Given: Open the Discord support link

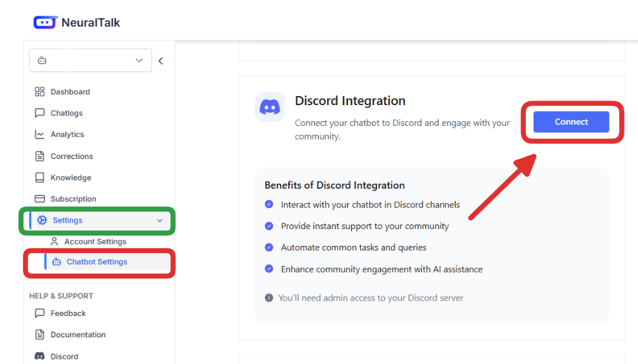Looking at the screenshot, I should (64, 357).
